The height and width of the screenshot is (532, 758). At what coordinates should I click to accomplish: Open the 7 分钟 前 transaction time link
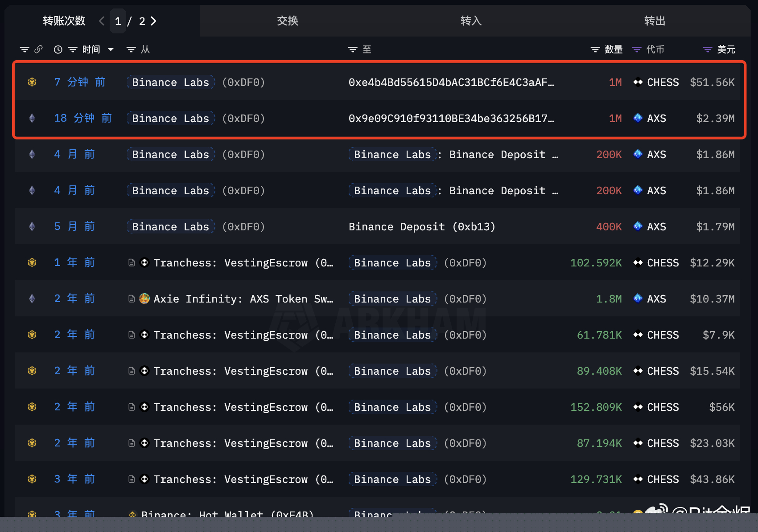click(80, 82)
